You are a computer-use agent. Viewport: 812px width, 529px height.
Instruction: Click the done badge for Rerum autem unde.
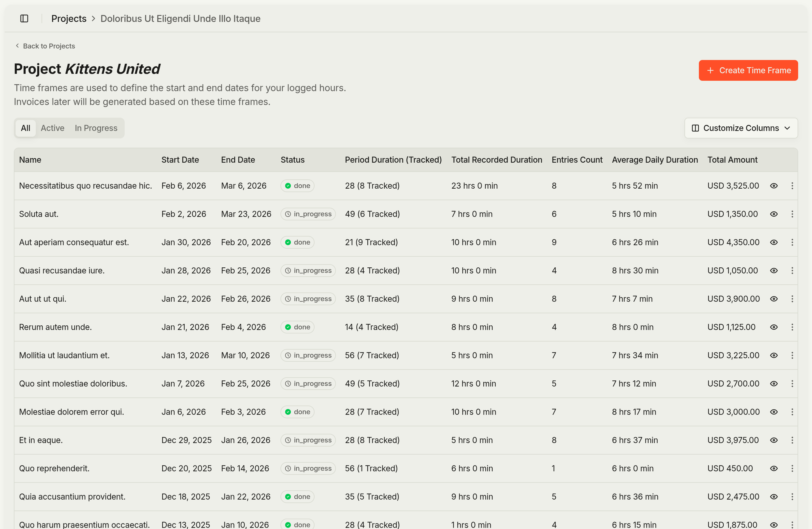[297, 327]
